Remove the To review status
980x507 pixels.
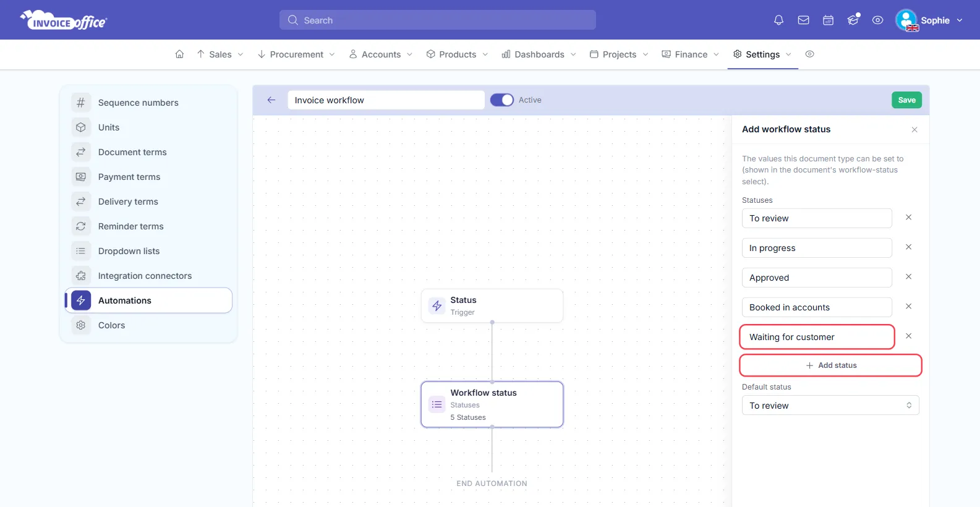tap(908, 217)
